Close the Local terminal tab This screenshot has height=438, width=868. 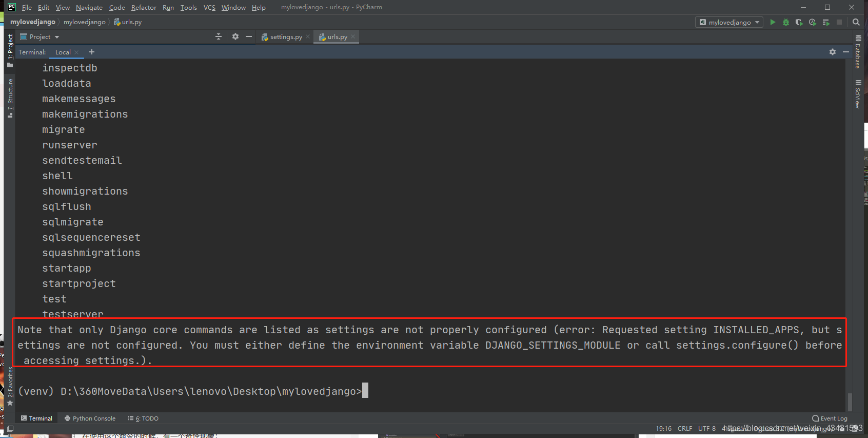[77, 52]
